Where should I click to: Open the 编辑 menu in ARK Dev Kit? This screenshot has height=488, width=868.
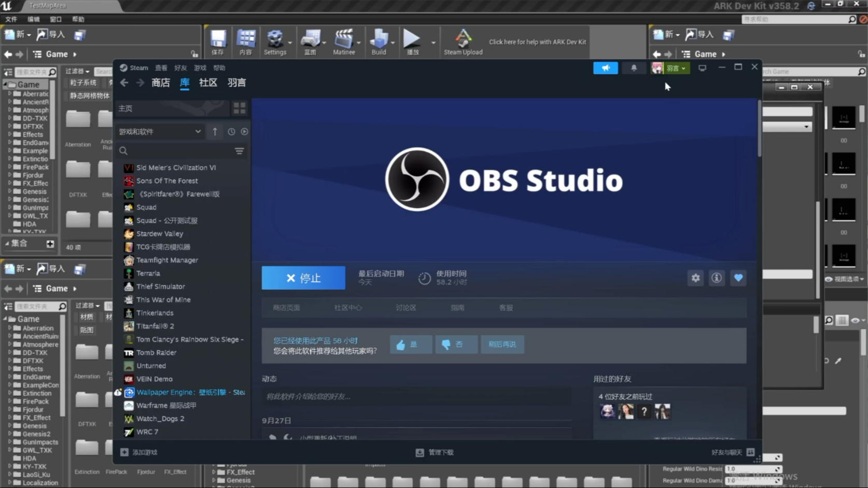[34, 19]
